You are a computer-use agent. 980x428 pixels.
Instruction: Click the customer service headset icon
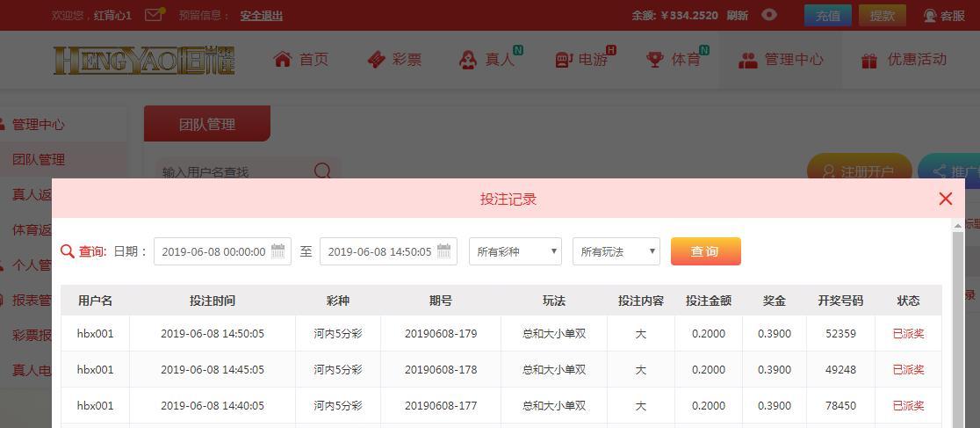[930, 16]
